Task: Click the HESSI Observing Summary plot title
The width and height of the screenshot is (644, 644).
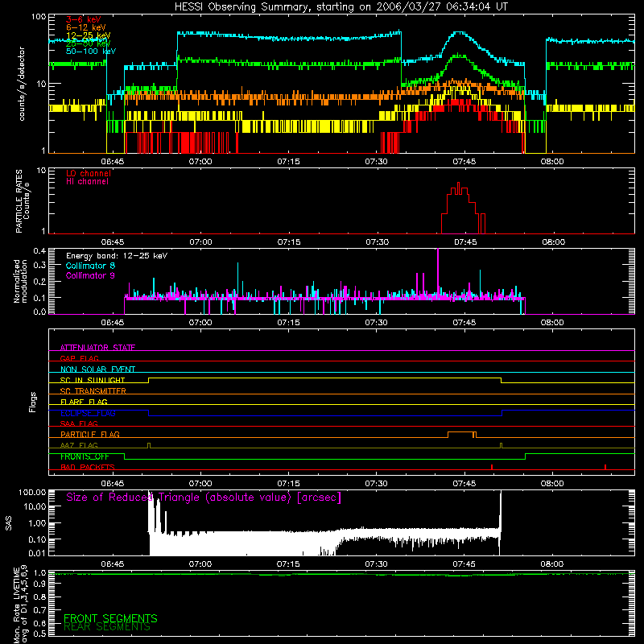Action: pos(341,6)
